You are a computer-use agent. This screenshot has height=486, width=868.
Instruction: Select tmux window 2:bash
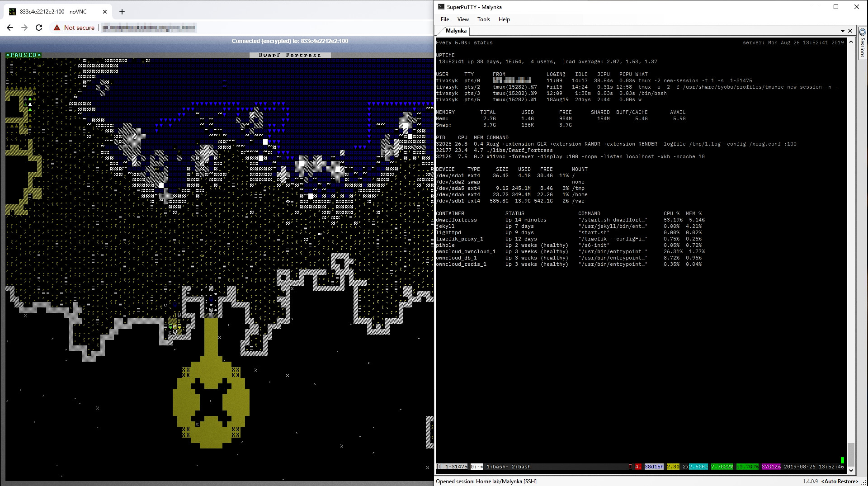(x=521, y=467)
